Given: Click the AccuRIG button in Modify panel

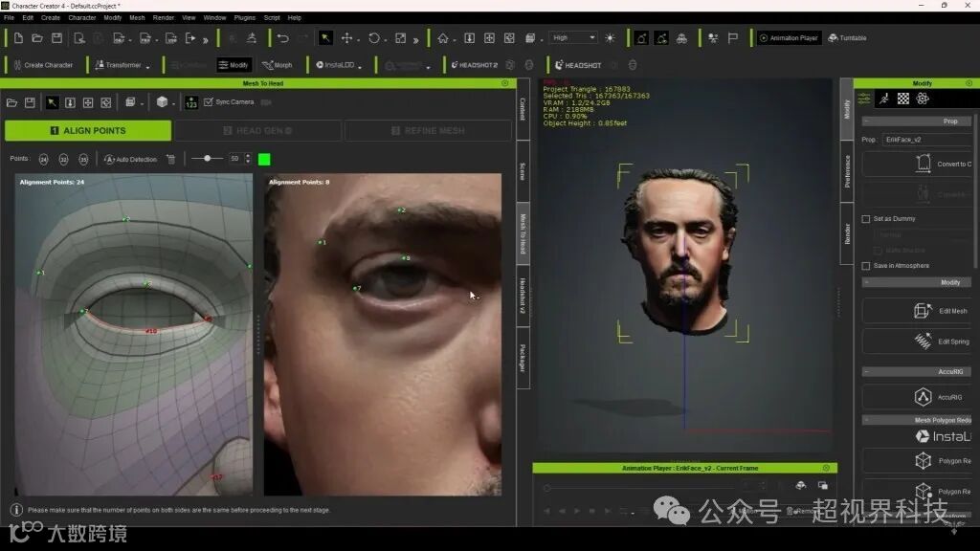Looking at the screenshot, I should click(917, 397).
